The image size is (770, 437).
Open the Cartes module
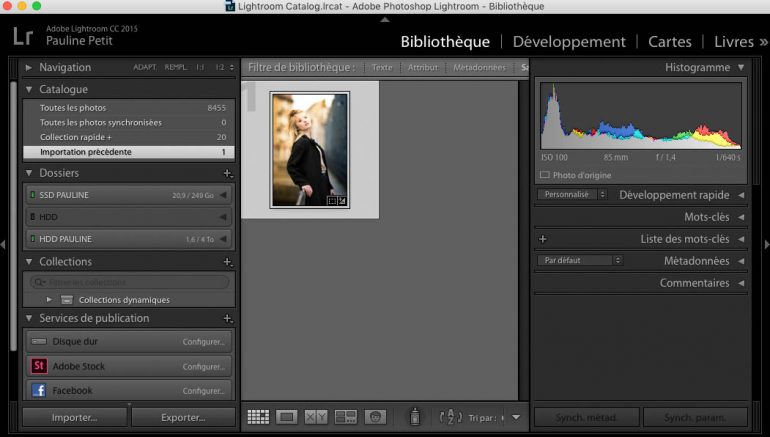pyautogui.click(x=670, y=42)
